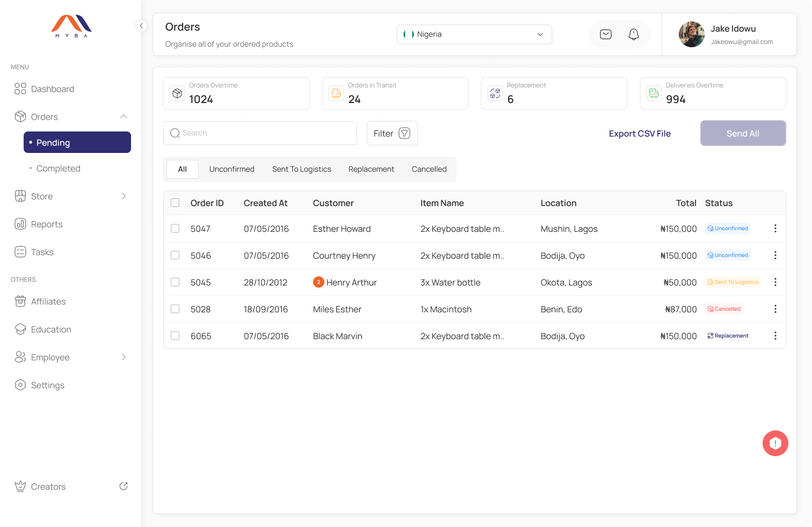812x527 pixels.
Task: Select checkbox for order 5028
Action: [x=175, y=309]
